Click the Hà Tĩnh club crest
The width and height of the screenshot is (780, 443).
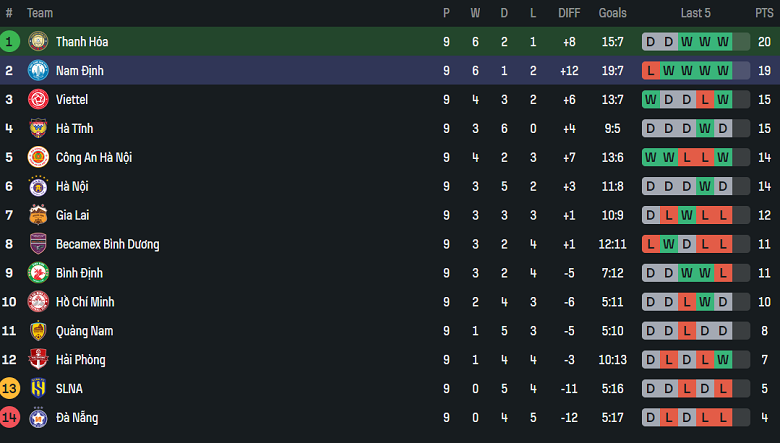[x=38, y=129]
